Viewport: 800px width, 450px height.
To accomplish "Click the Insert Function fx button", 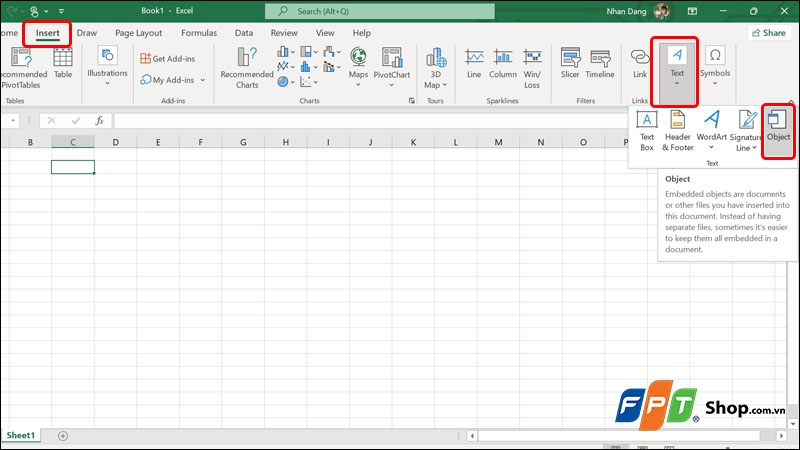I will 99,121.
